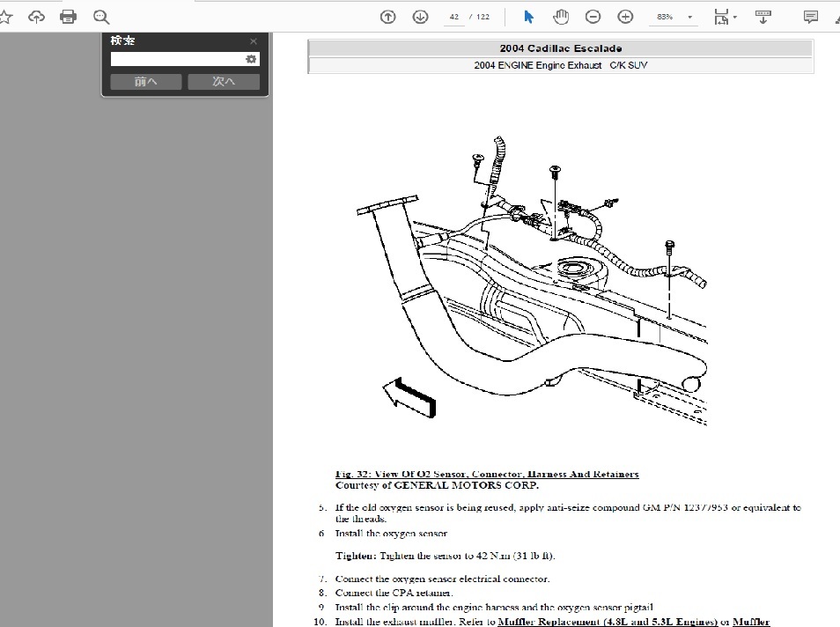Viewport: 840px width, 627px height.
Task: Open search settings gear
Action: [251, 59]
